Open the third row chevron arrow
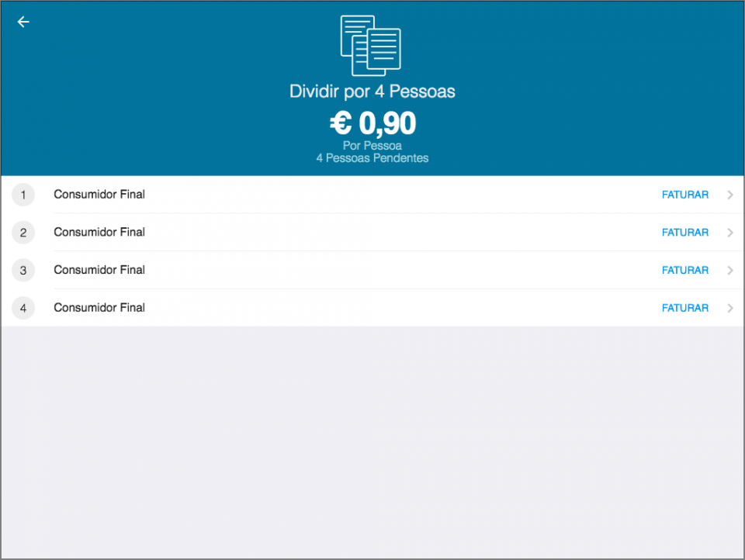Viewport: 745px width, 560px height. [730, 271]
